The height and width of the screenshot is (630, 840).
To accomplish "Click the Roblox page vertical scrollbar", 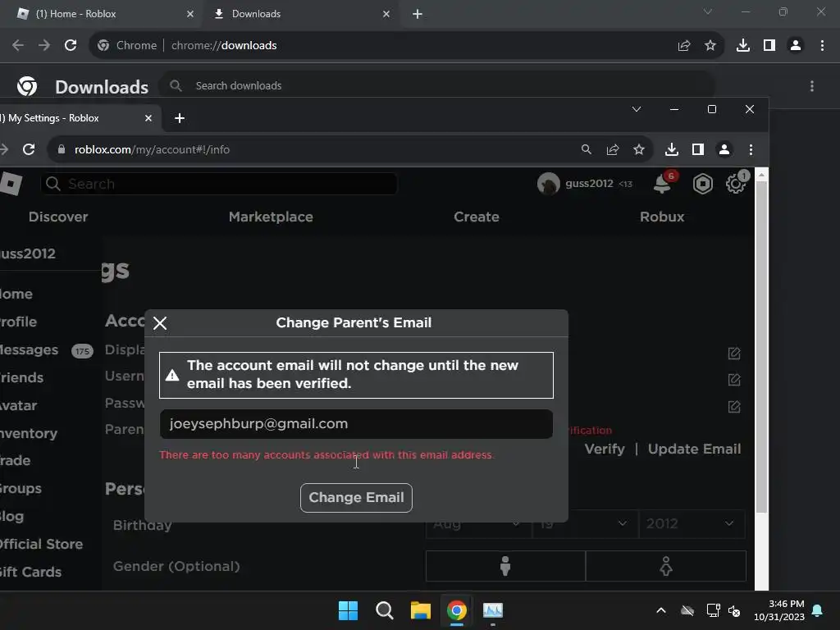I will (x=761, y=348).
